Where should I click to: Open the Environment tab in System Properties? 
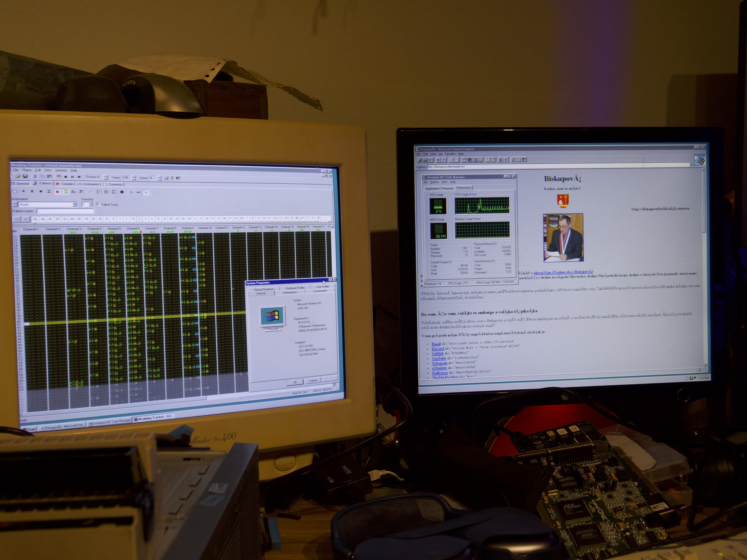point(320,291)
